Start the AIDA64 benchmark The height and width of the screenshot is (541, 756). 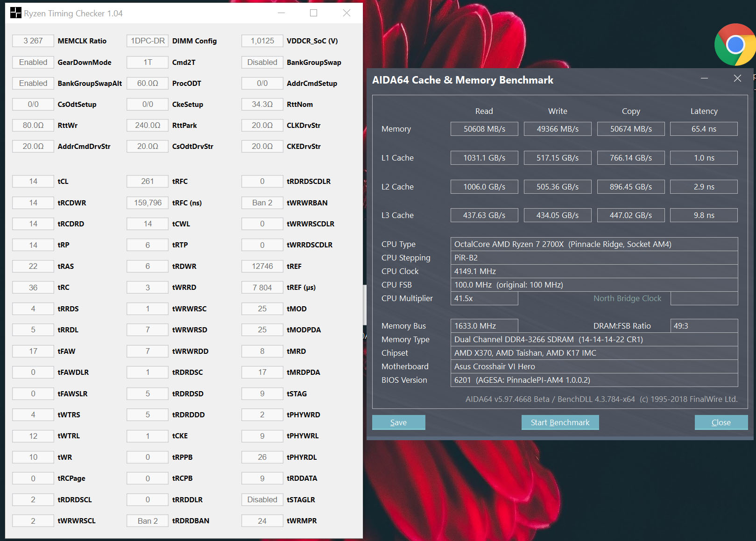point(560,422)
